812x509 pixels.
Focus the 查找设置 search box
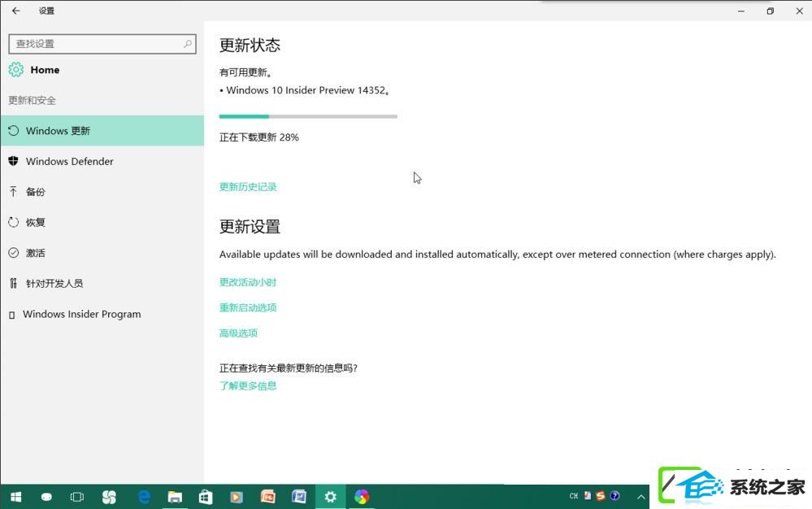102,44
